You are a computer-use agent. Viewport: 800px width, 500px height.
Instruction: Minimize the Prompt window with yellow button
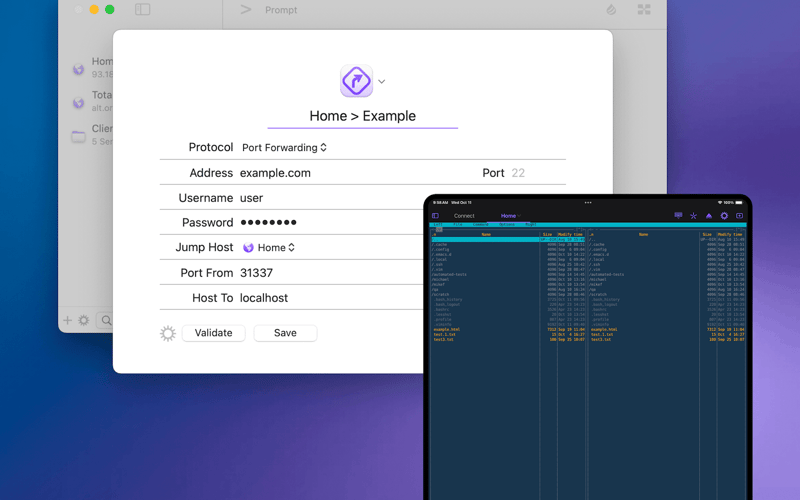pyautogui.click(x=94, y=10)
